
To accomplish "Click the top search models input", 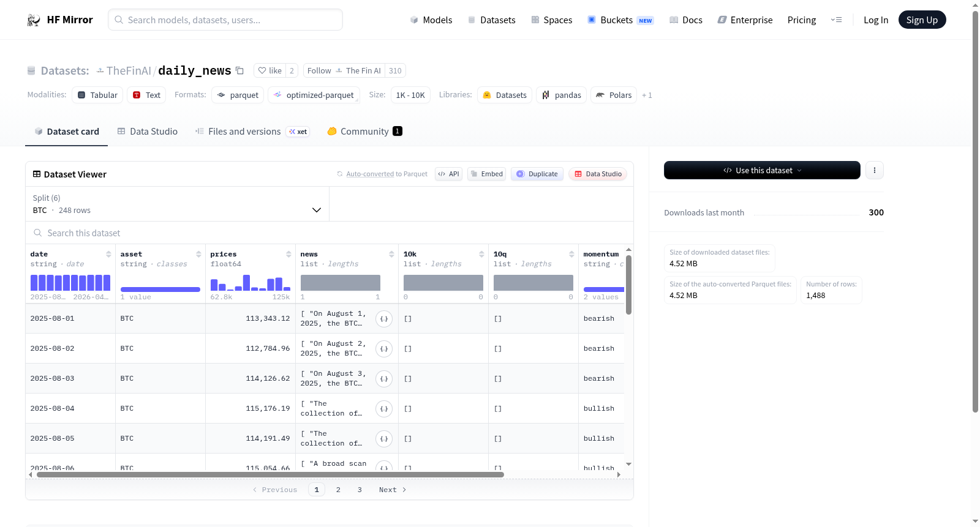I will (x=225, y=20).
